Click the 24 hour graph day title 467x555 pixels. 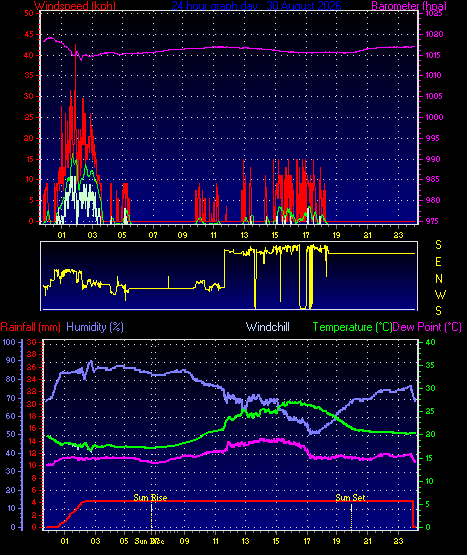[256, 5]
